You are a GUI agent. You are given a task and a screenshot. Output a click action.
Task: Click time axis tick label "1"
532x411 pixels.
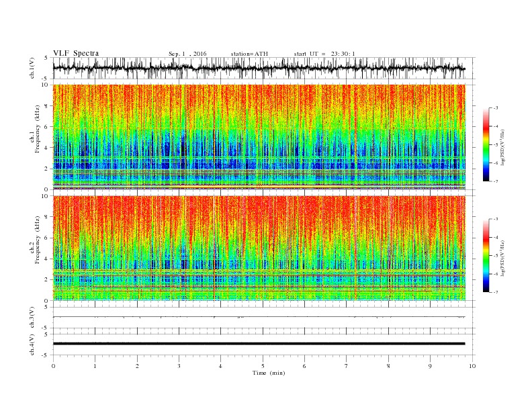coord(95,366)
